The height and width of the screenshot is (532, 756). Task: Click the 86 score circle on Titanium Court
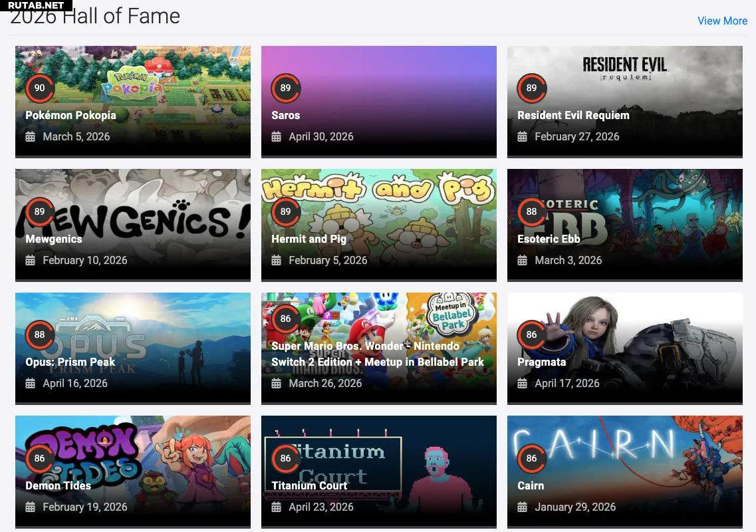tap(285, 458)
